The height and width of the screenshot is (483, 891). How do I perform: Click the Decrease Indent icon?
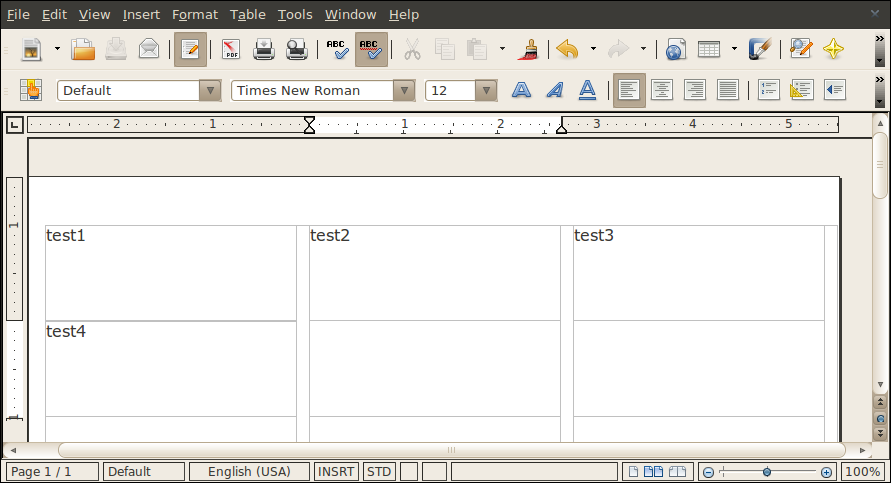pos(835,90)
